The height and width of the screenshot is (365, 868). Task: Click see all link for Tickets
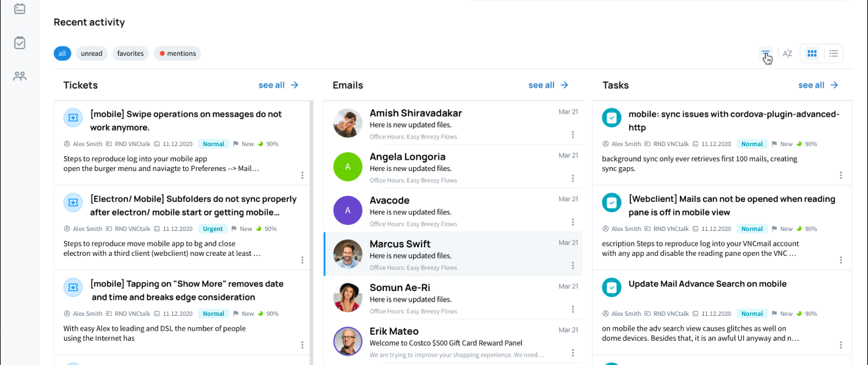278,86
